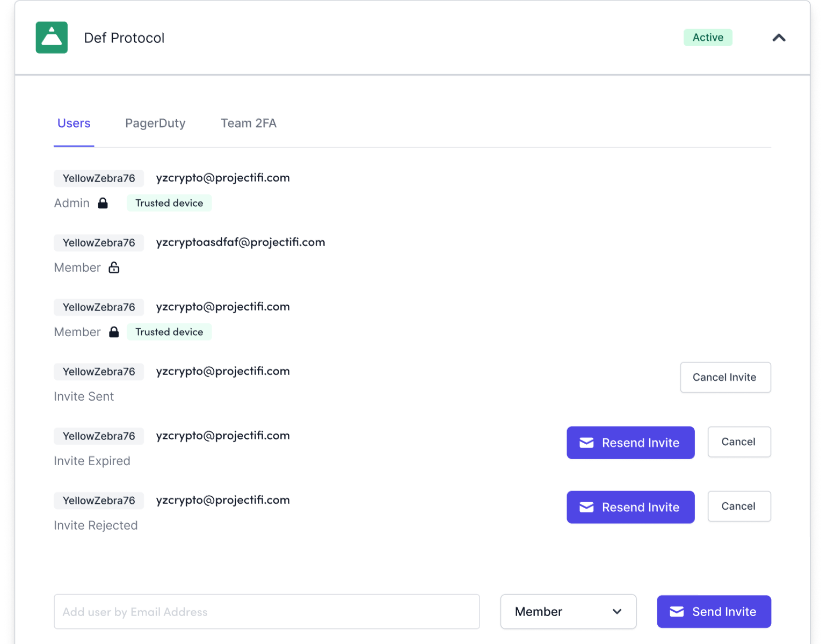
Task: Click the Add user by Email Address field
Action: point(267,611)
